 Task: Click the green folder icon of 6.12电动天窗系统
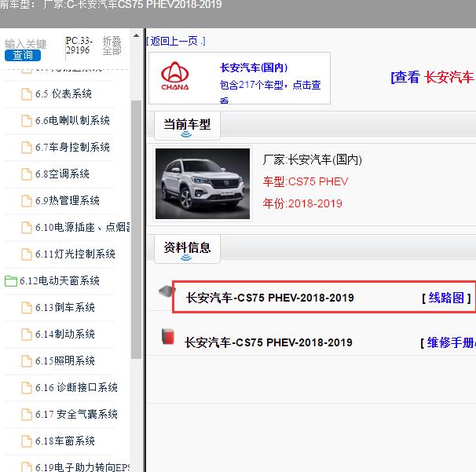pos(11,281)
